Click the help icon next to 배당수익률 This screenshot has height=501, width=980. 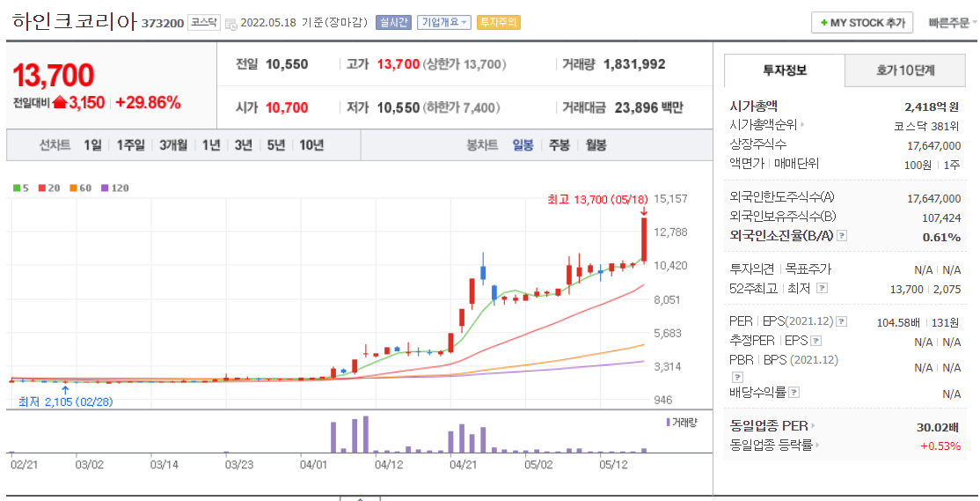(794, 393)
